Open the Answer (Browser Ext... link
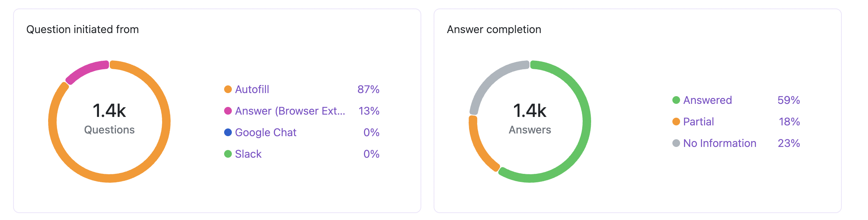This screenshot has height=220, width=868. point(290,111)
